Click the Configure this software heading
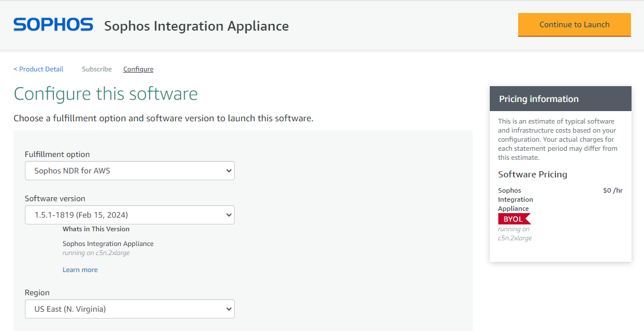This screenshot has height=331, width=644. tap(105, 94)
